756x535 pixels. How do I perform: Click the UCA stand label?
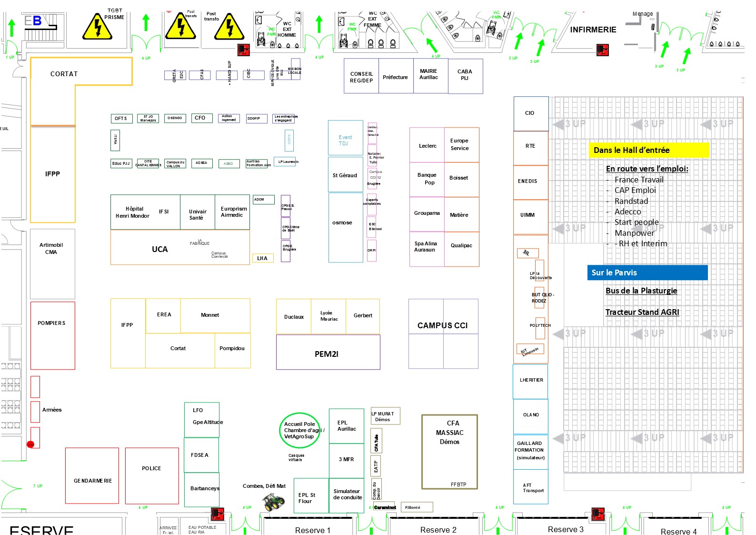[160, 249]
